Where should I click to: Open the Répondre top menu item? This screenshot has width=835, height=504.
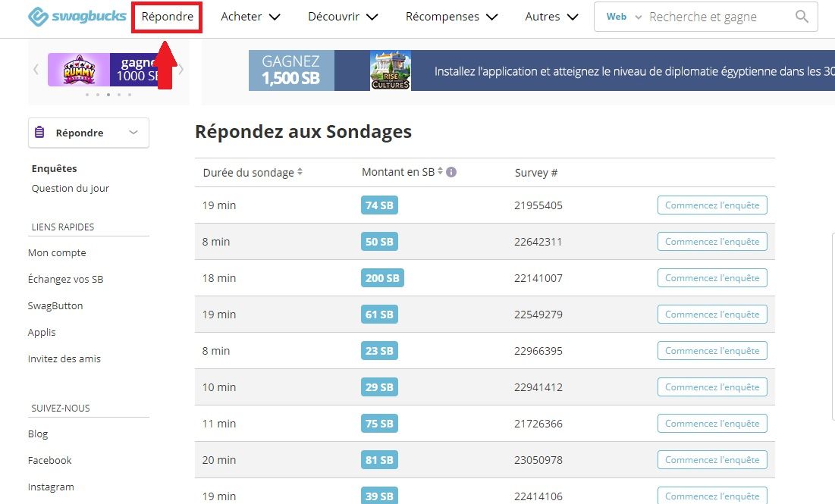(167, 17)
